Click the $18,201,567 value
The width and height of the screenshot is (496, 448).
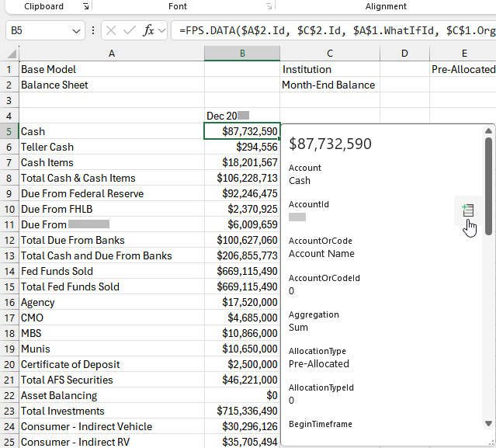coord(250,162)
